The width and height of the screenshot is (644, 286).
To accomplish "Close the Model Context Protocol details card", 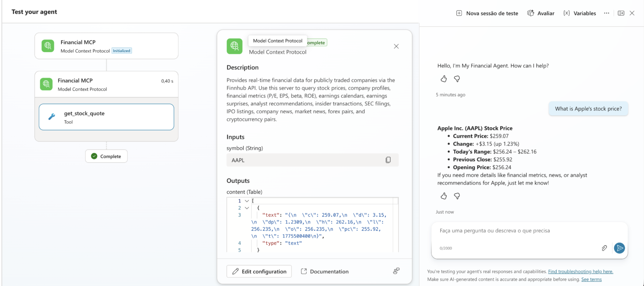I will tap(396, 46).
